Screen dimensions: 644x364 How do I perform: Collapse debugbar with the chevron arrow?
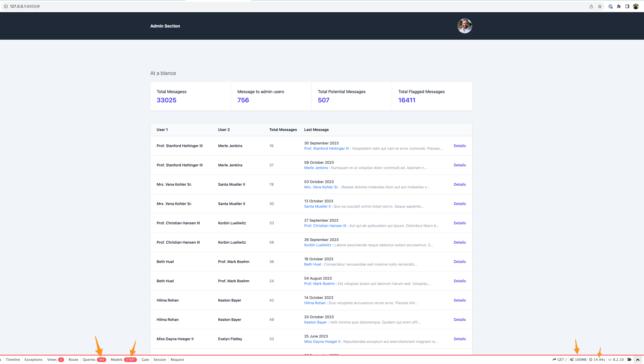click(x=638, y=360)
